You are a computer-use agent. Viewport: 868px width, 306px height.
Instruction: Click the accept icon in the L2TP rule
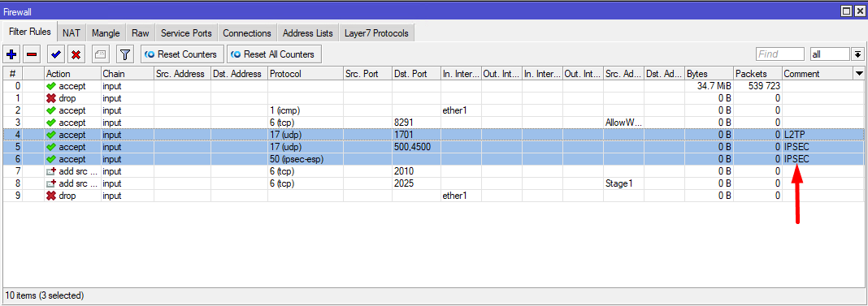pos(51,135)
